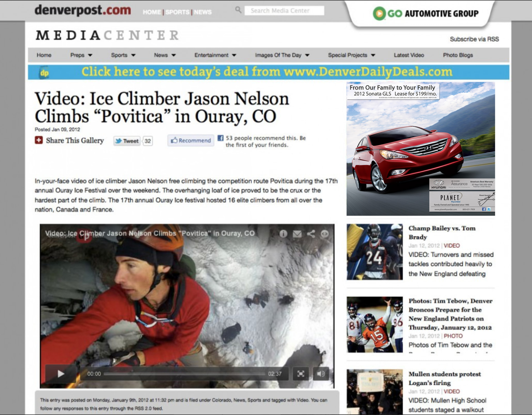Open Photo Blogs page

458,55
